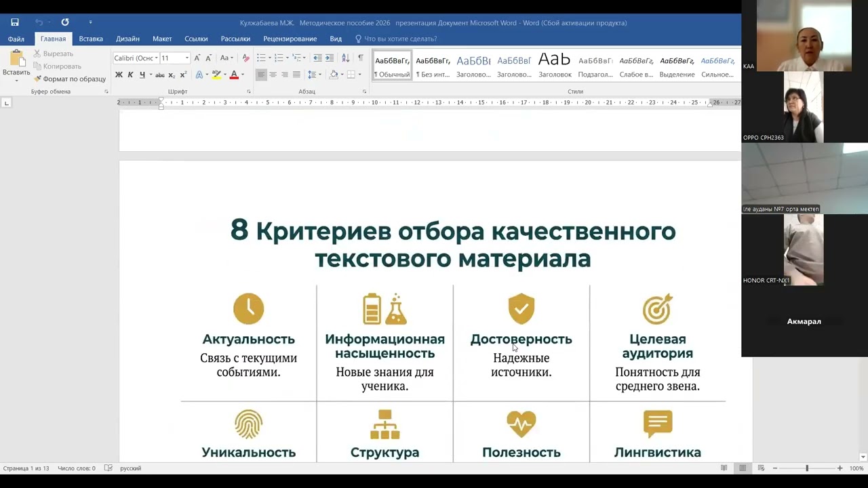The image size is (868, 488).
Task: Open highlight color dropdown arrow
Action: [x=224, y=75]
